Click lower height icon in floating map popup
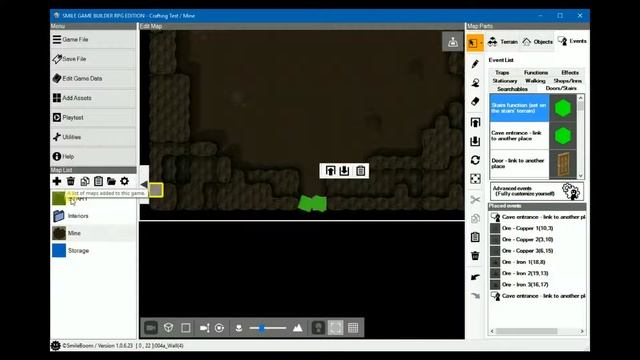 coord(344,171)
